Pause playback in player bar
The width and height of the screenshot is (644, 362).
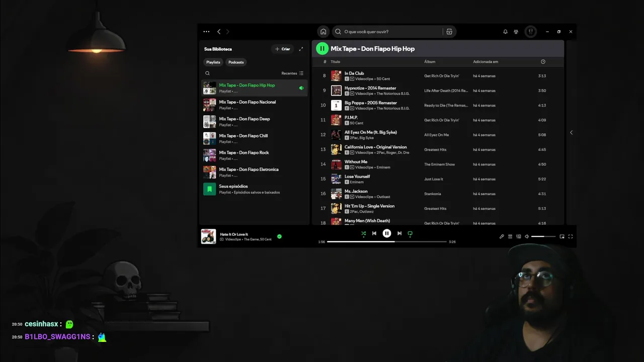pos(387,233)
